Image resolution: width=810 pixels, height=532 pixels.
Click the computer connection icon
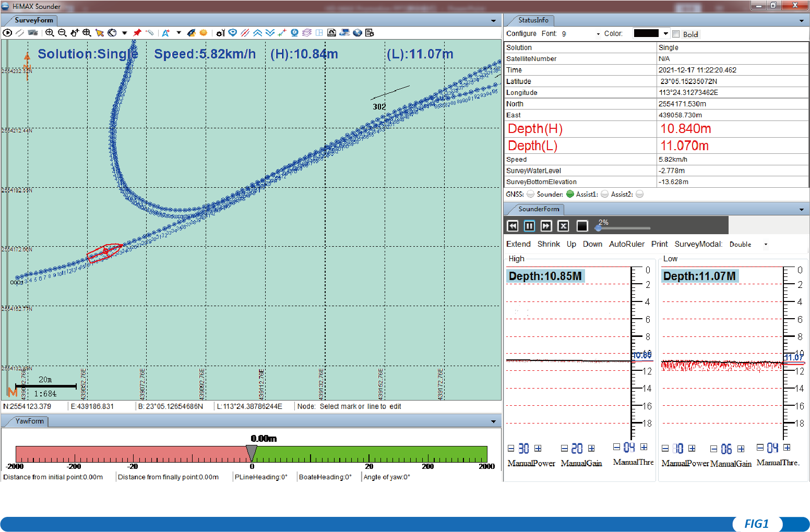(344, 32)
